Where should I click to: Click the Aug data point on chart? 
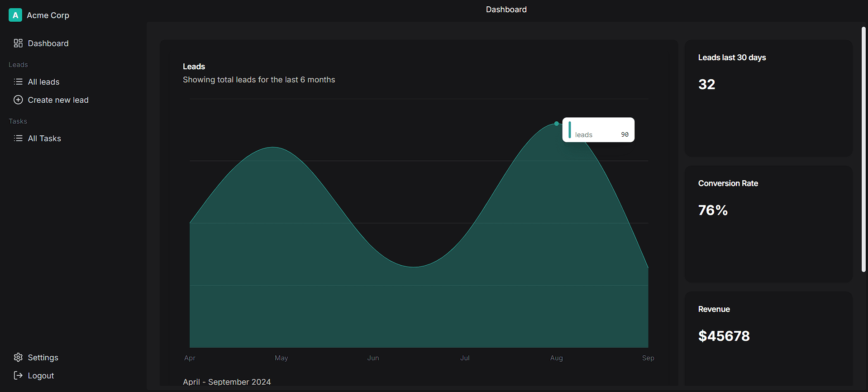556,124
